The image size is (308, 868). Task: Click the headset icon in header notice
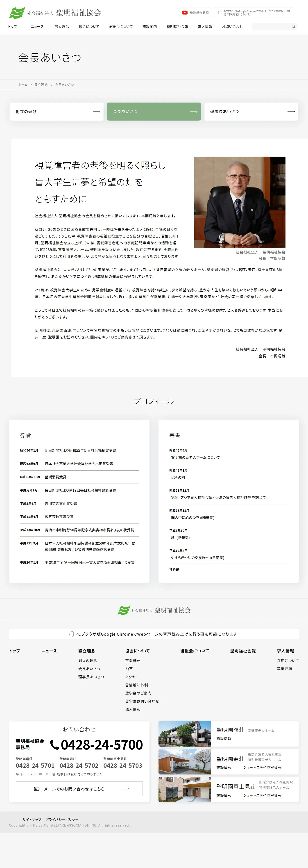tap(220, 13)
